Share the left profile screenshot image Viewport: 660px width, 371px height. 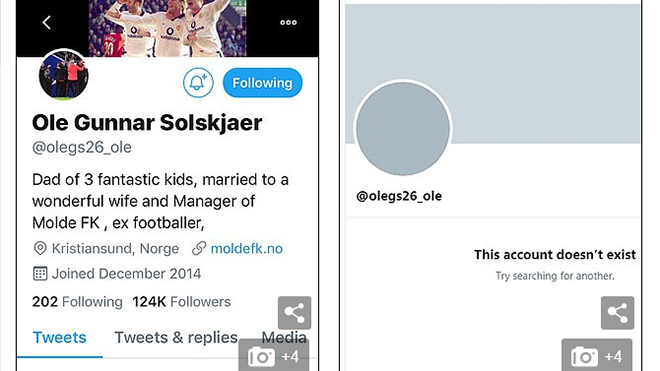click(294, 313)
